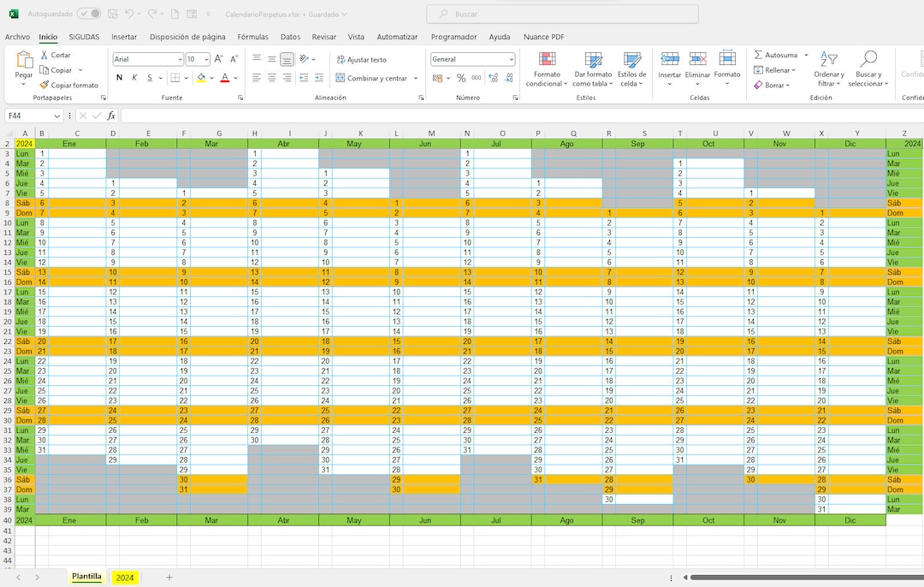Toggle align top icon
Viewport: 924px width, 587px height.
pos(257,58)
